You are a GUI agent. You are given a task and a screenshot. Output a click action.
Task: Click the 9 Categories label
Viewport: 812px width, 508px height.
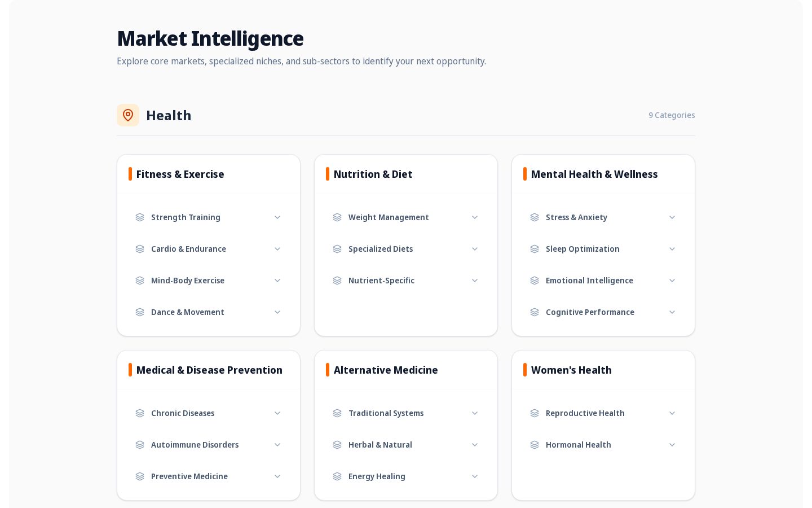tap(672, 115)
